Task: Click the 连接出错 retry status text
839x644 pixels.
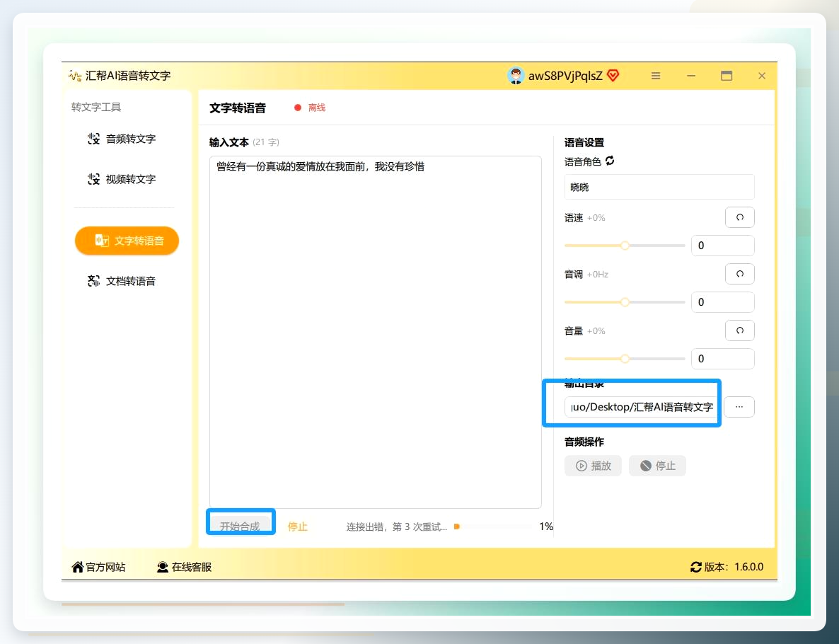Action: 396,527
